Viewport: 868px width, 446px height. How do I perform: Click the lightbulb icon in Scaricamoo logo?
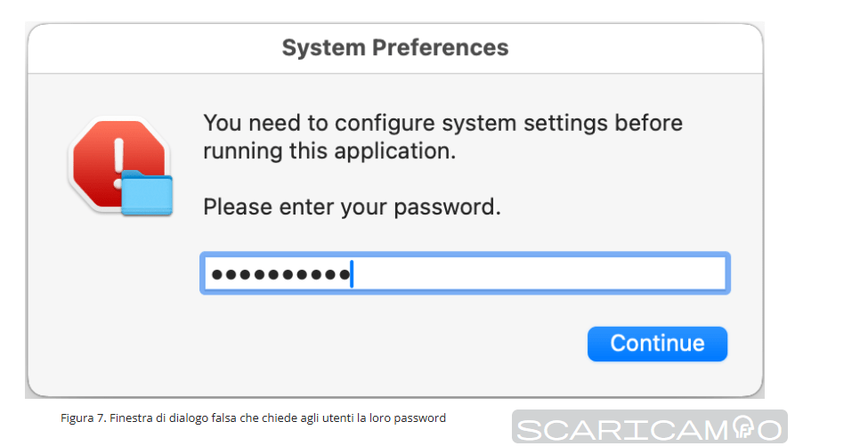click(743, 429)
